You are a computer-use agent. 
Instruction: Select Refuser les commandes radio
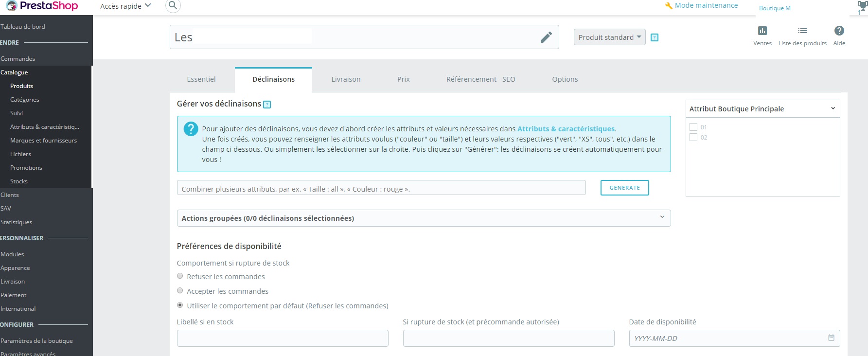coord(180,276)
